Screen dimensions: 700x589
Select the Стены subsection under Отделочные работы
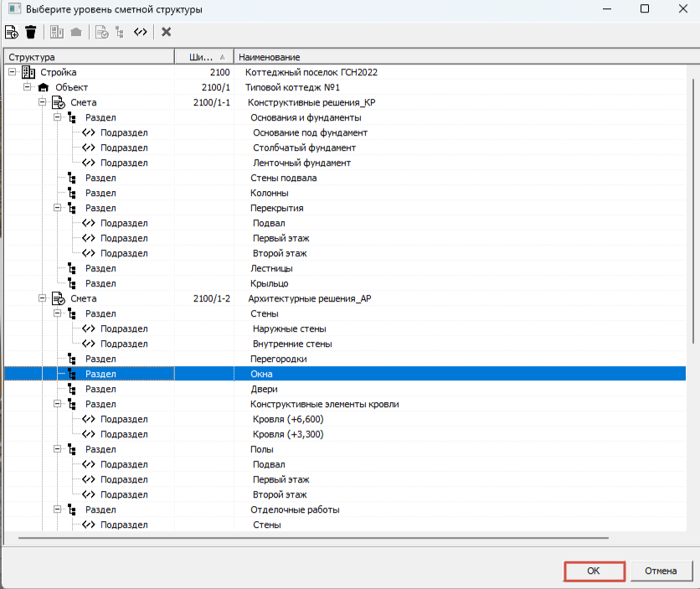[345, 524]
